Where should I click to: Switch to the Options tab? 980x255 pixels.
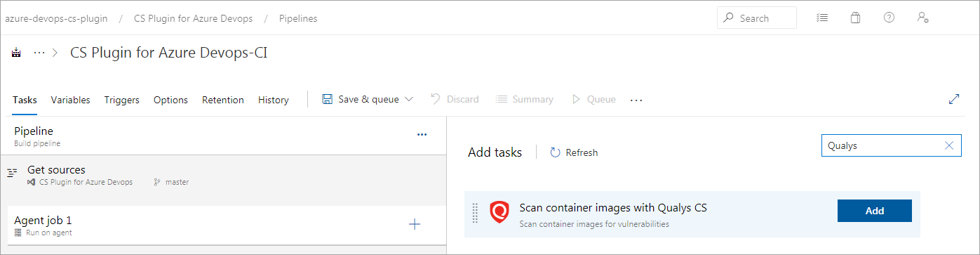170,100
